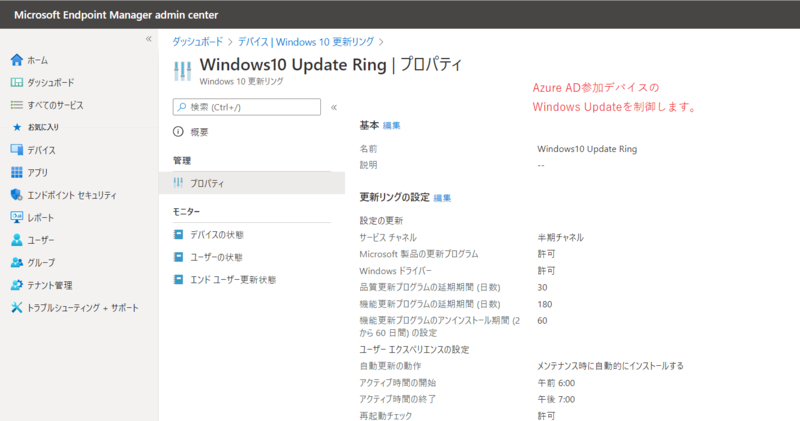The width and height of the screenshot is (800, 421).
Task: Click the Devices (デバイス) monitor icon
Action: pyautogui.click(x=17, y=150)
